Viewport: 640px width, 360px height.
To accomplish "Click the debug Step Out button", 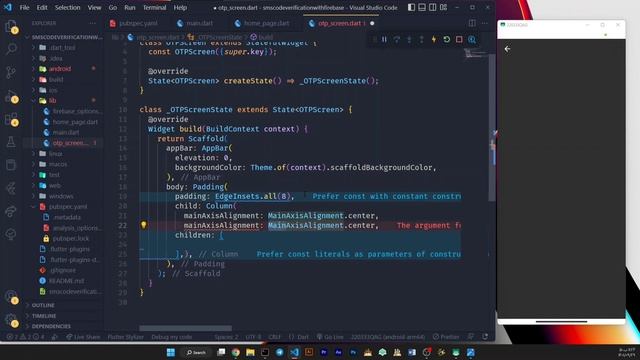I will 422,40.
